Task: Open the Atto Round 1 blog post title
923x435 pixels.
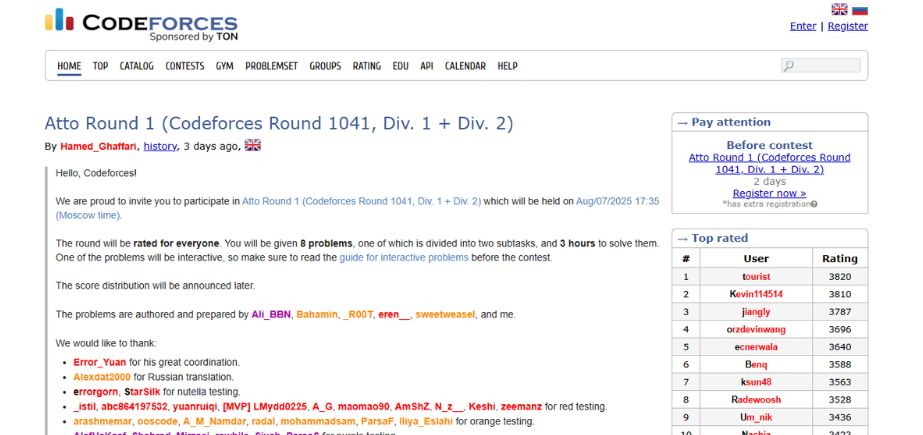Action: coord(279,124)
